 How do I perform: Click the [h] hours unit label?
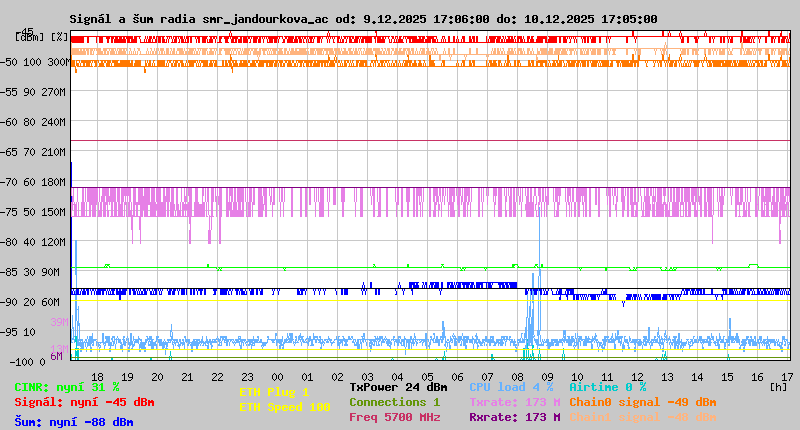coord(779,387)
